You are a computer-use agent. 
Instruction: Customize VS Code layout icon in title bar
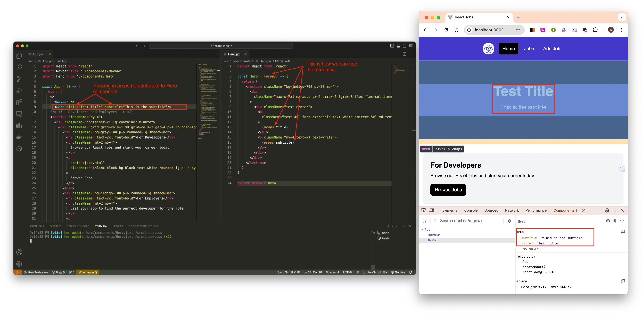411,46
